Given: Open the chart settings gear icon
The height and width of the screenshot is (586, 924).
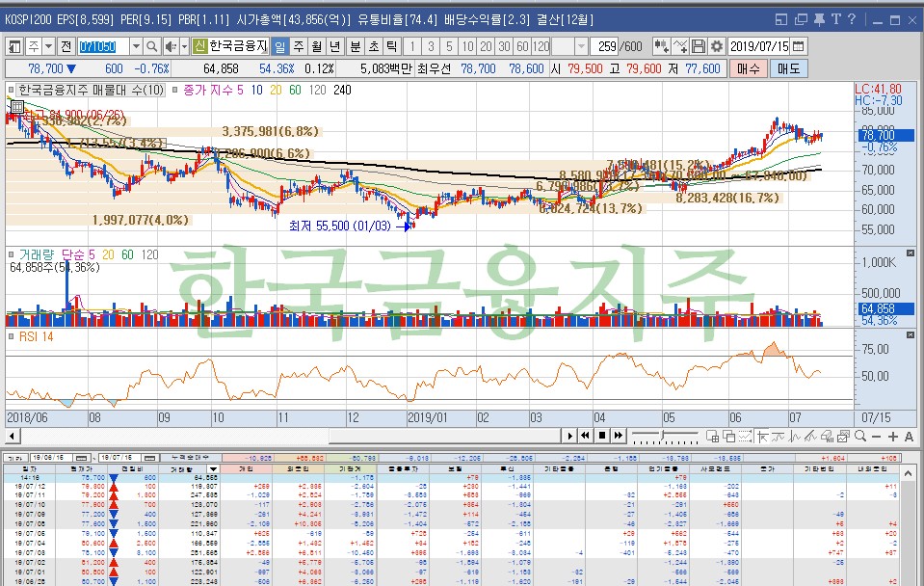Looking at the screenshot, I should (717, 46).
